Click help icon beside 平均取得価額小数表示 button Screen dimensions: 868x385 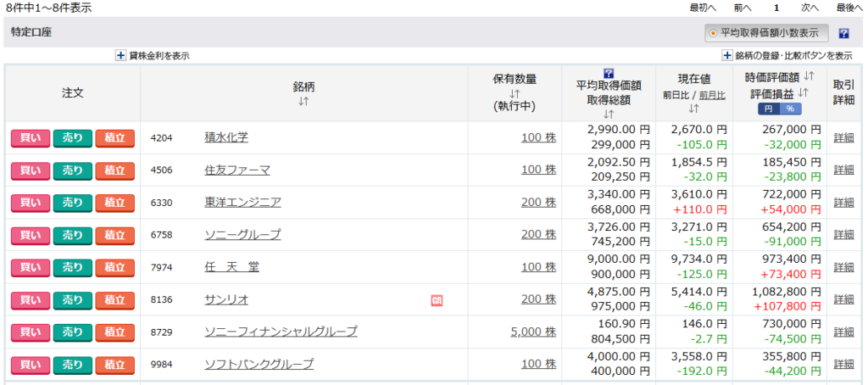point(843,34)
